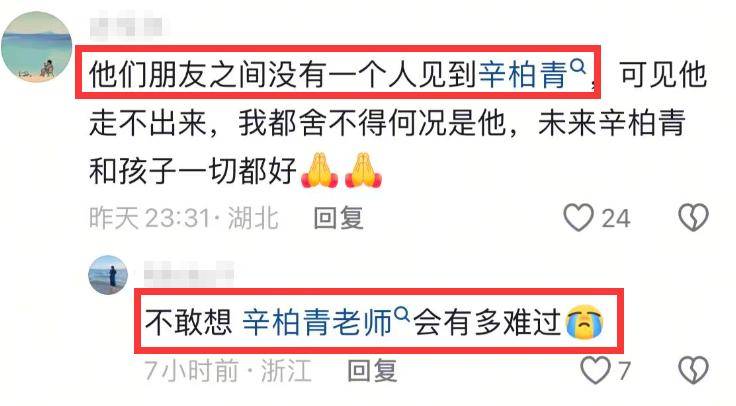This screenshot has height=406, width=736.
Task: Click 回复 under the Zhejiang reply
Action: [x=372, y=371]
